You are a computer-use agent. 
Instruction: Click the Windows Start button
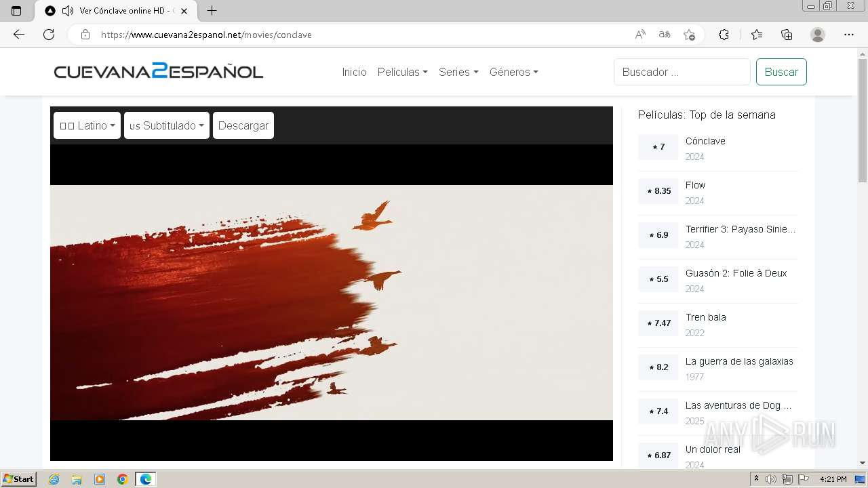pos(19,479)
